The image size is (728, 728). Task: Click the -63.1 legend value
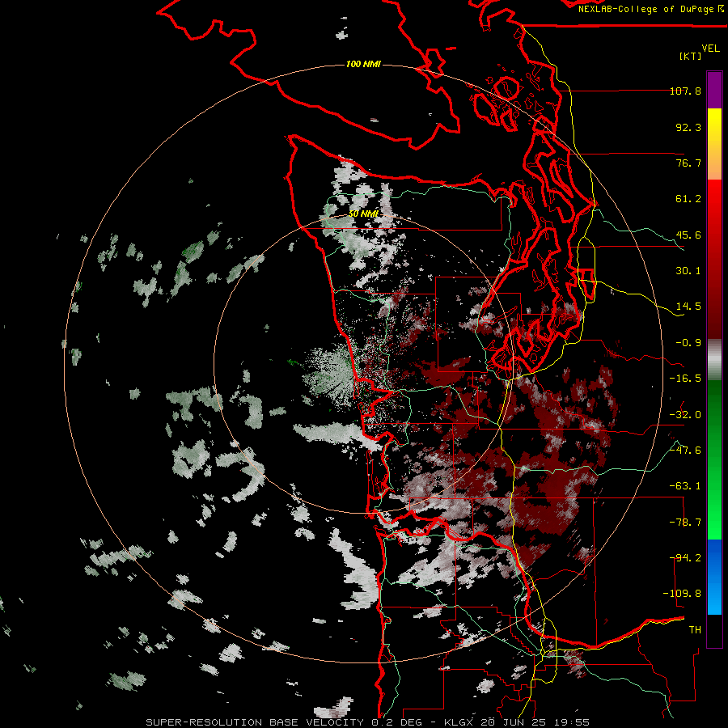tap(685, 486)
